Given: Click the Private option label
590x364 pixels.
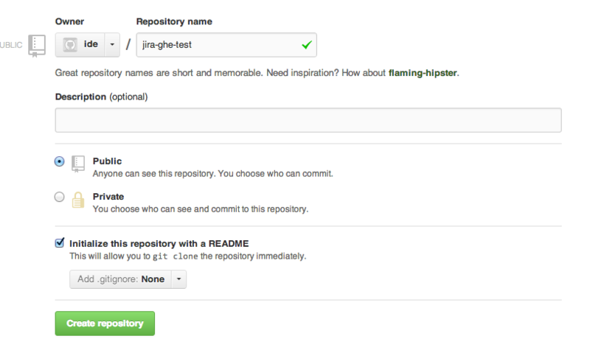Looking at the screenshot, I should coord(108,197).
